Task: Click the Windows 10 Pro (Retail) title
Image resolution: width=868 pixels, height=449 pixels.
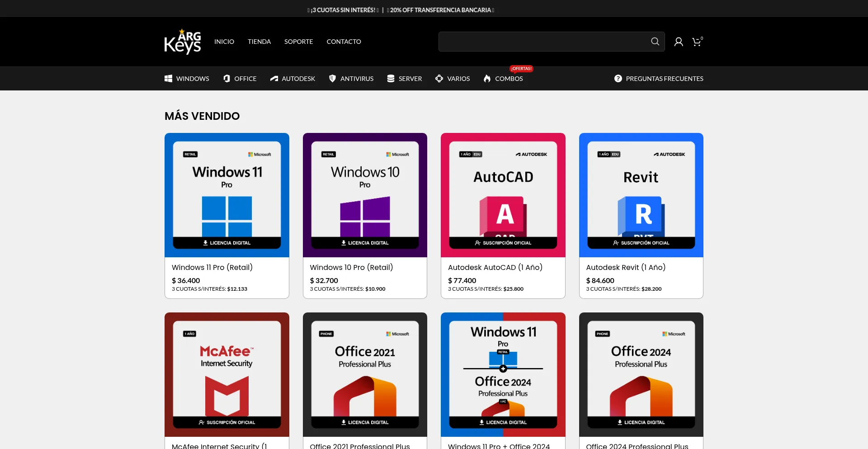Action: click(x=351, y=267)
